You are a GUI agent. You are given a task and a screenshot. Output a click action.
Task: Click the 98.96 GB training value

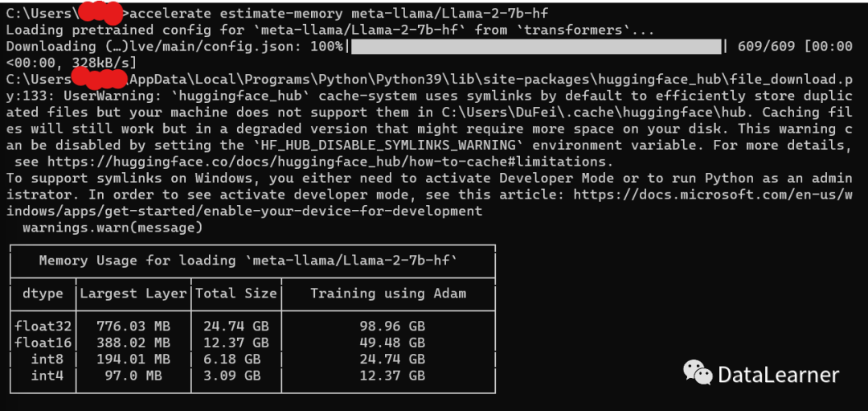point(392,325)
